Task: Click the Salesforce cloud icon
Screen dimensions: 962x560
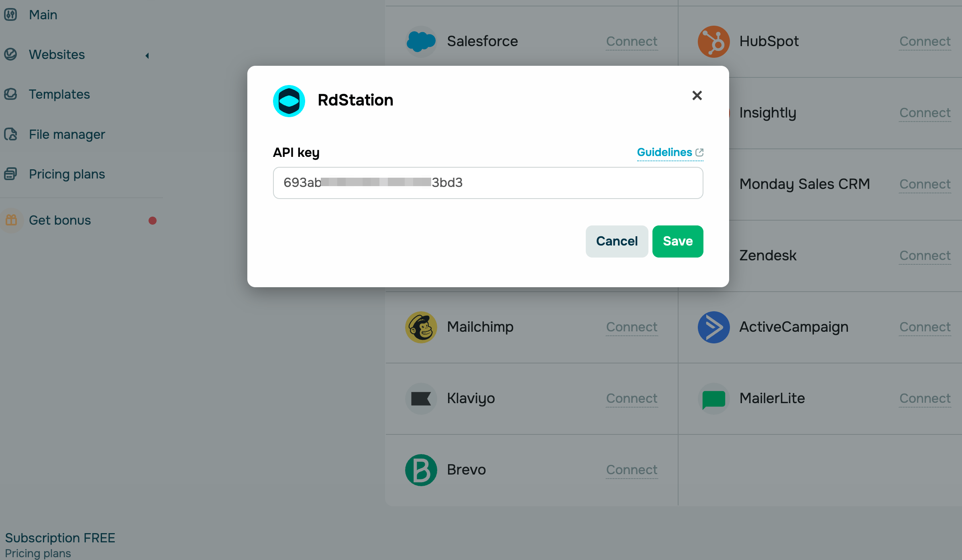Action: point(421,41)
